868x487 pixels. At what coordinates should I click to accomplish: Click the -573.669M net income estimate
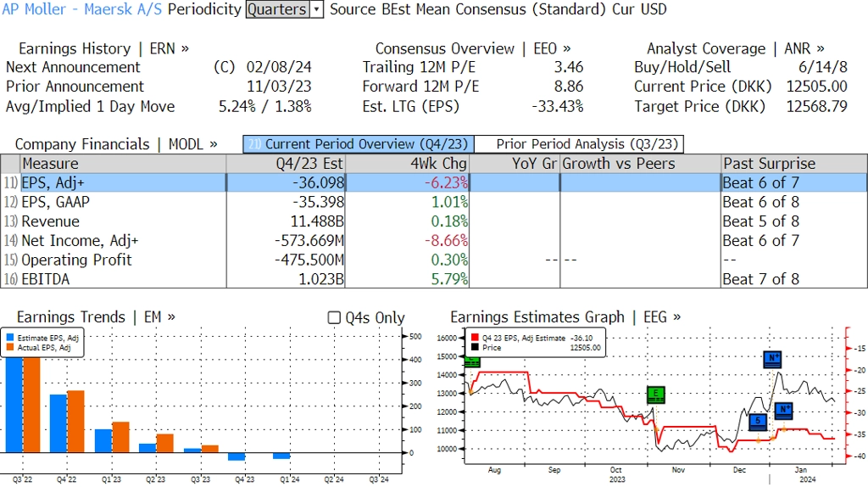coord(309,241)
